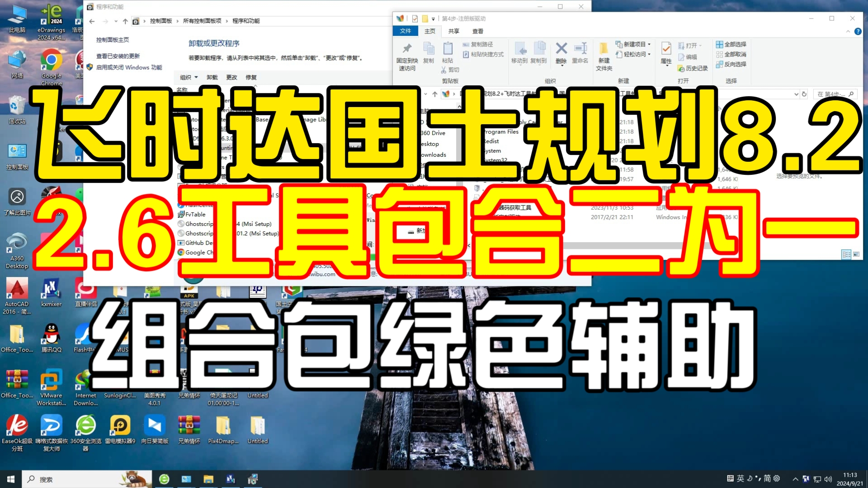Switch to the 共享 ribbon tab
The width and height of the screenshot is (868, 488).
coord(453,31)
